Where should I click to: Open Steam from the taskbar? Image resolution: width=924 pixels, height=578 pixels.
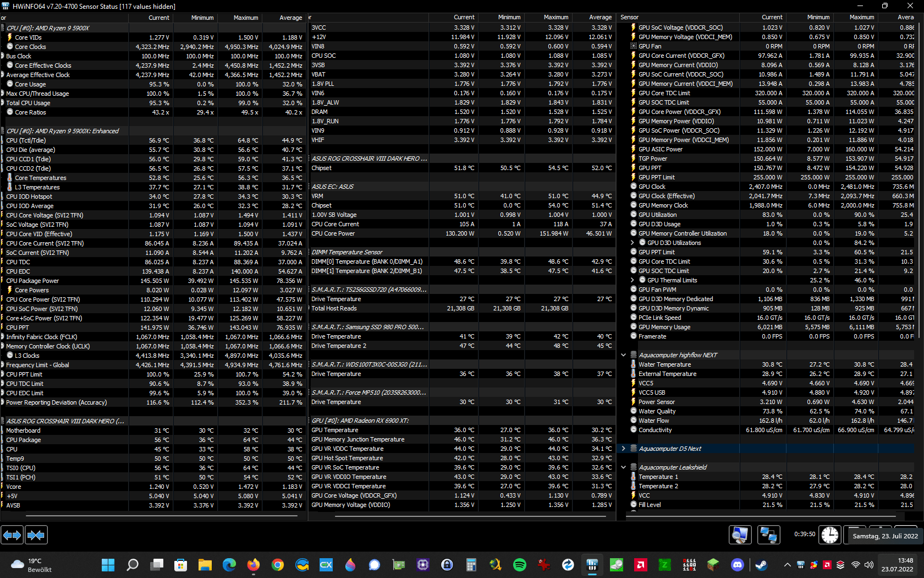(762, 565)
